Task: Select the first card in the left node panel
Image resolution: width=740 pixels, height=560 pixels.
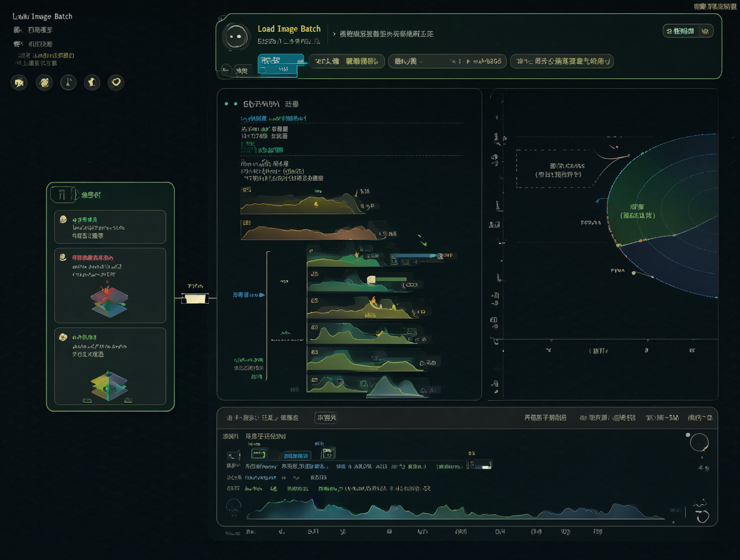Action: coord(110,227)
